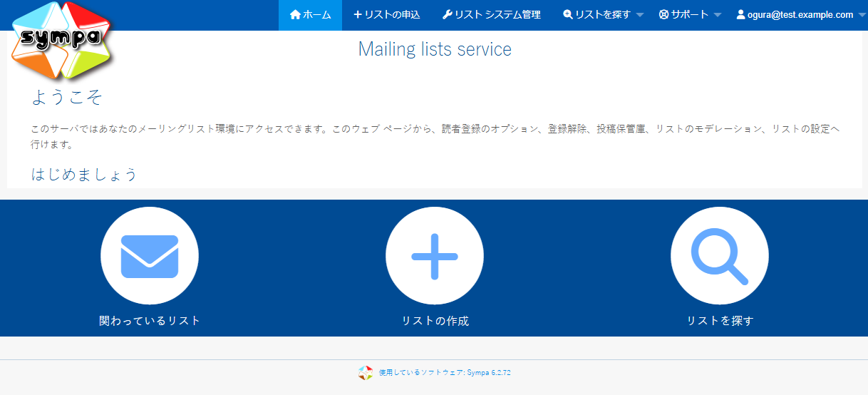
Task: Click the Mailing lists service title
Action: click(435, 49)
